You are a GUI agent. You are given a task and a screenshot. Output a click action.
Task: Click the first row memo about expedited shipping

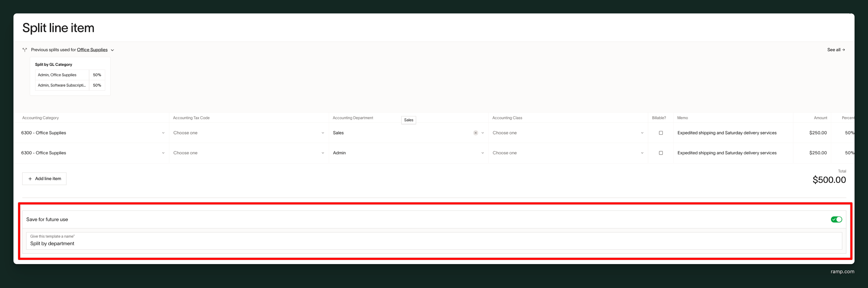(x=727, y=133)
